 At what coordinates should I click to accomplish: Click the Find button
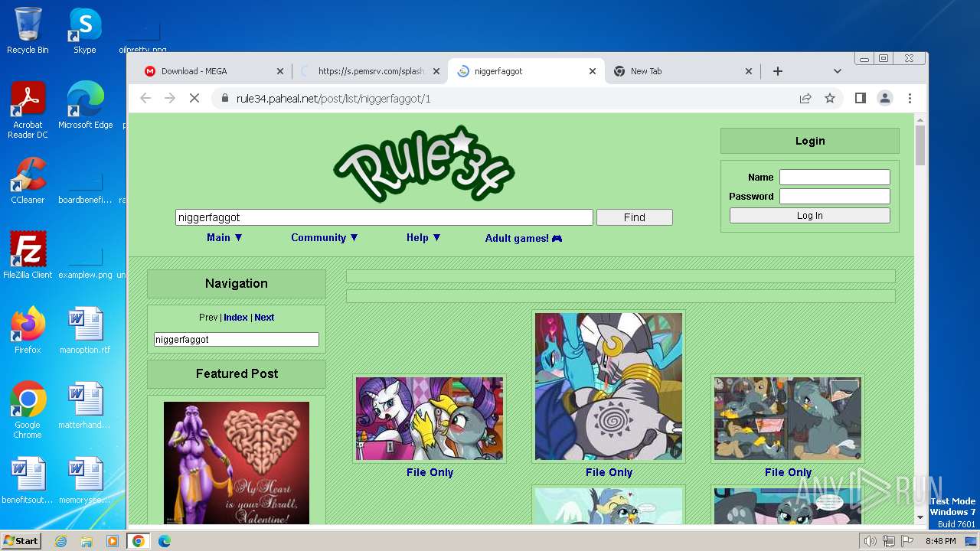coord(634,217)
